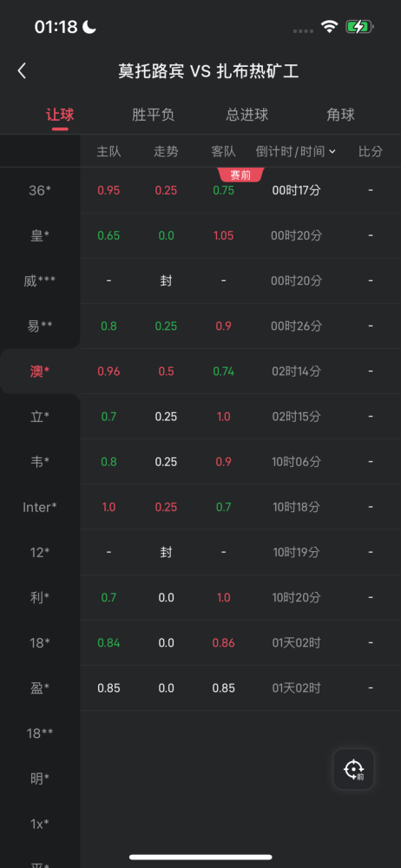Screen dimensions: 401x868
Task: Choose the 1x* bookmaker in list
Action: pos(40,824)
